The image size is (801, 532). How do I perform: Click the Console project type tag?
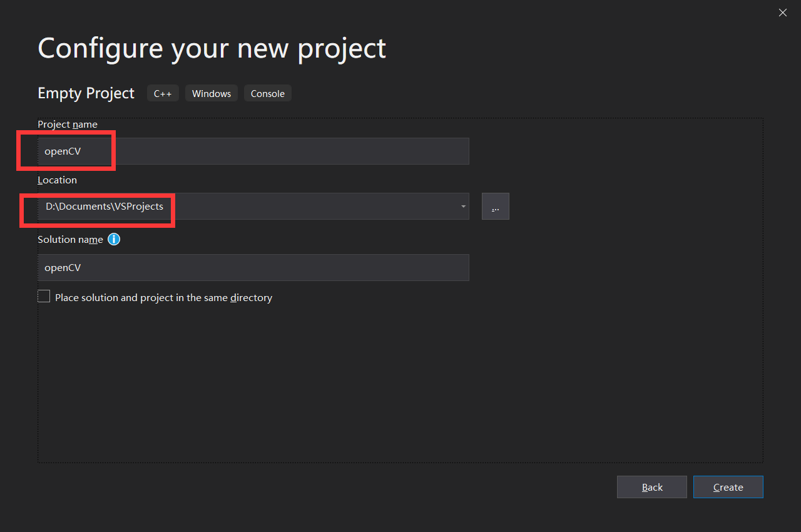pyautogui.click(x=267, y=93)
